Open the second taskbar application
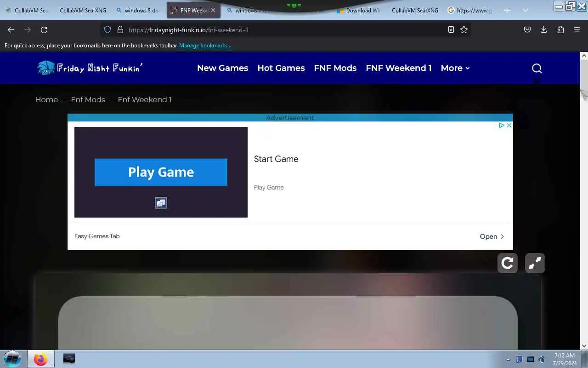This screenshot has height=368, width=588. (69, 359)
